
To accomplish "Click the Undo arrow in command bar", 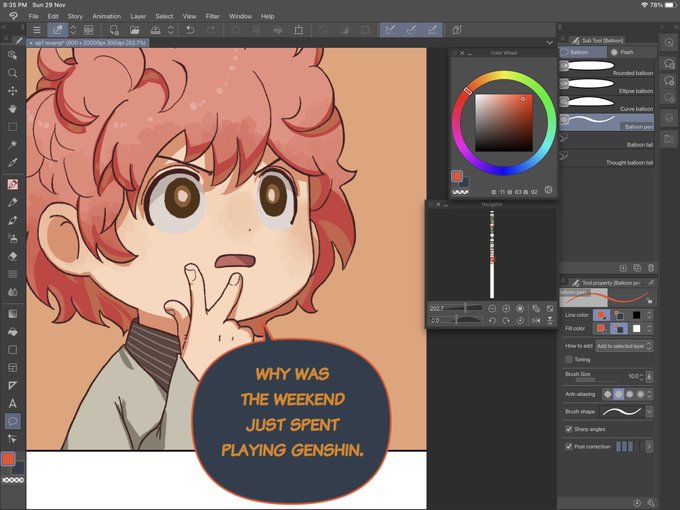I will (x=190, y=30).
